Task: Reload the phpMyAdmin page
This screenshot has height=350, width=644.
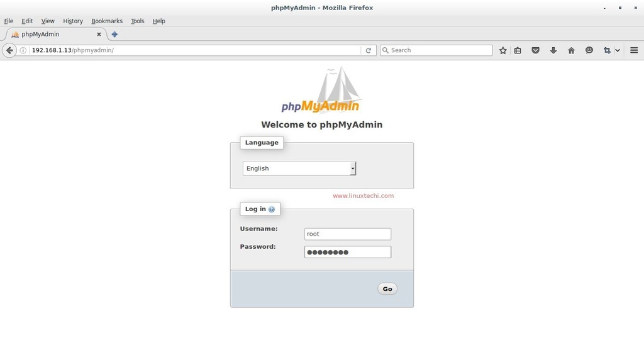Action: point(369,50)
